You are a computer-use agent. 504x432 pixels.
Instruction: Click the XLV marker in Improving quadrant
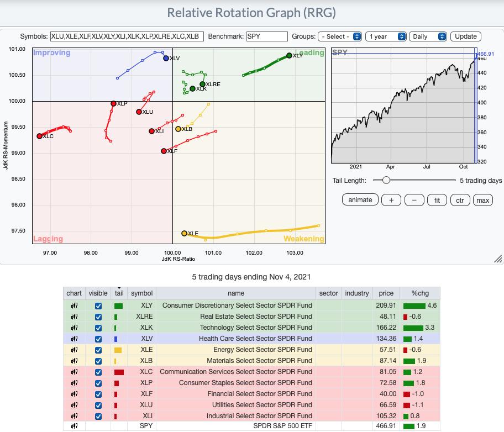(166, 58)
